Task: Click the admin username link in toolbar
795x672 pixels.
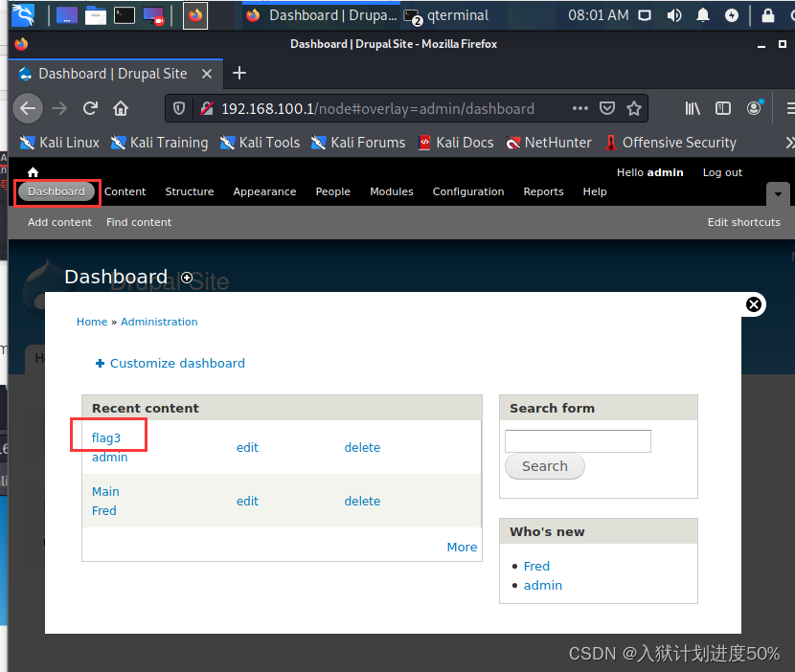Action: click(x=665, y=172)
